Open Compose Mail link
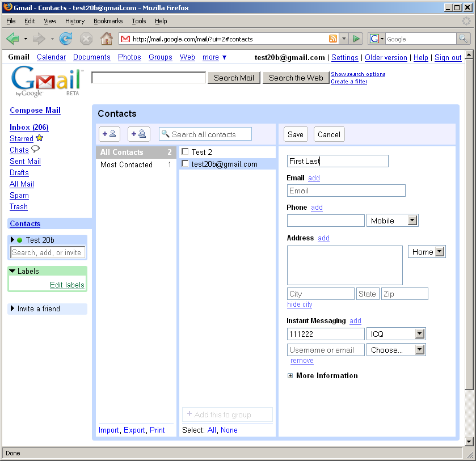Image resolution: width=476 pixels, height=461 pixels. point(35,110)
